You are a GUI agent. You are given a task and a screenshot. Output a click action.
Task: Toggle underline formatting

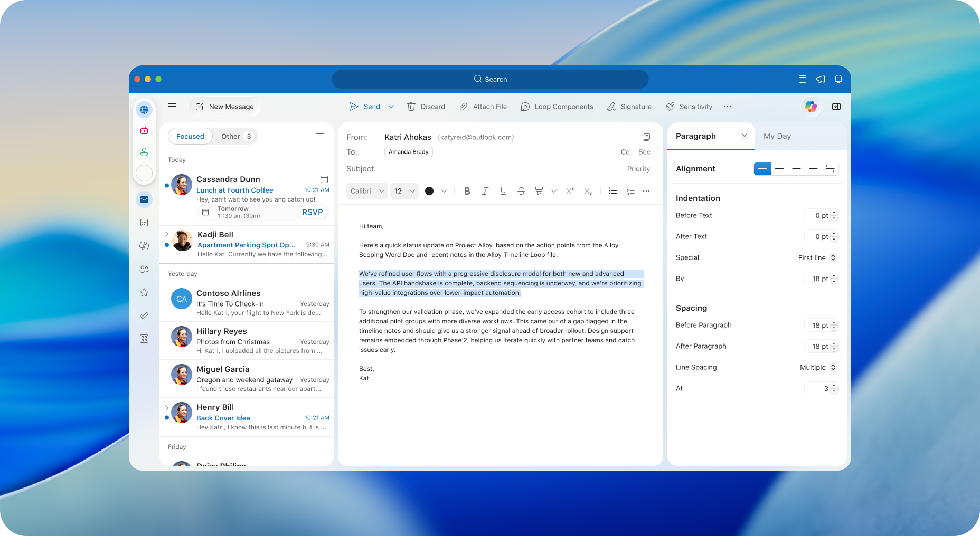click(503, 191)
